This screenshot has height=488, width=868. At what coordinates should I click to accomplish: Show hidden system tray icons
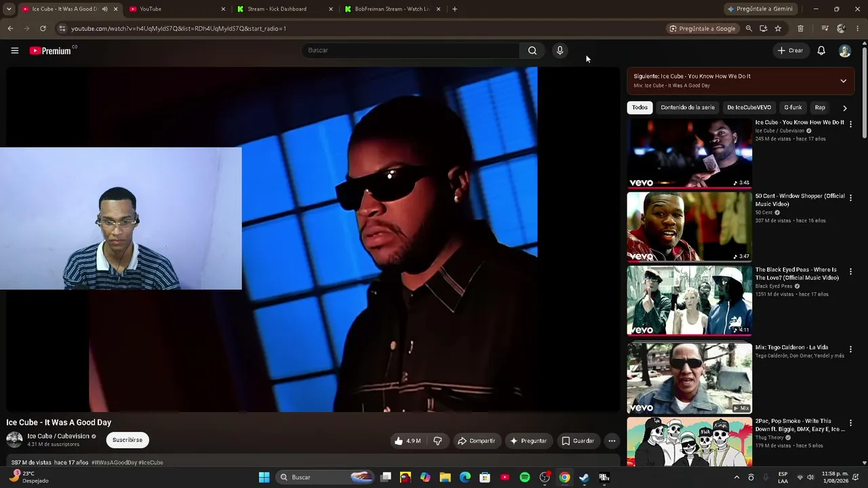(736, 477)
